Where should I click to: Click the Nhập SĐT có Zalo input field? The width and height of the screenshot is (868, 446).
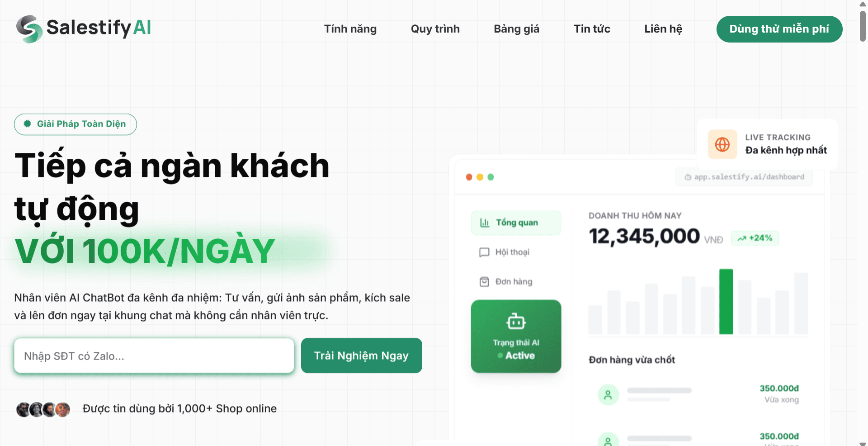tap(154, 356)
